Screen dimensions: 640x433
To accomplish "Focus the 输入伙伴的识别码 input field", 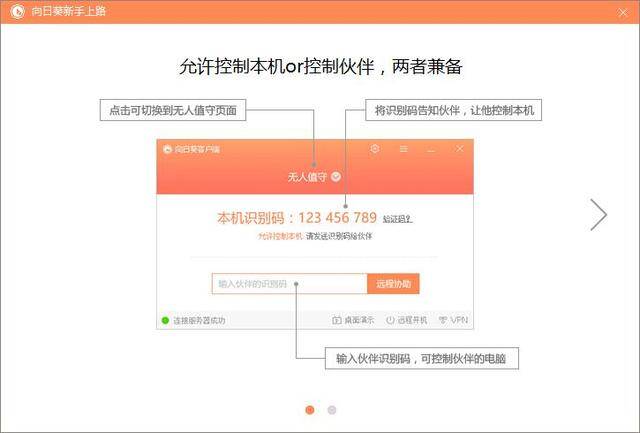I will [x=289, y=284].
